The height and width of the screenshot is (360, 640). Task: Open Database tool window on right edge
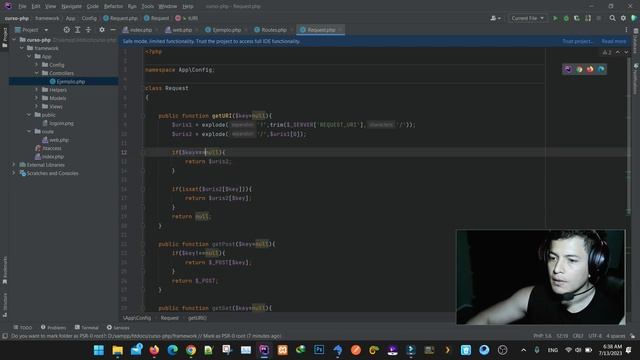(x=636, y=39)
